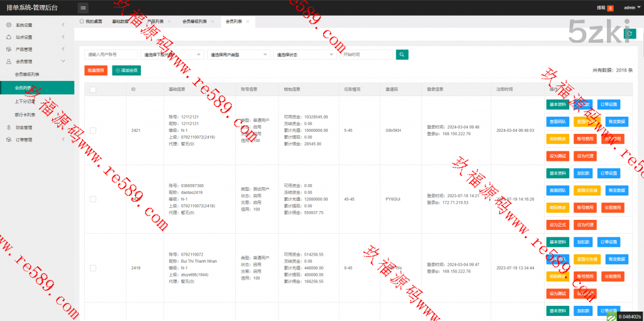Close the 会员列表 tab
The width and height of the screenshot is (644, 321).
(248, 21)
